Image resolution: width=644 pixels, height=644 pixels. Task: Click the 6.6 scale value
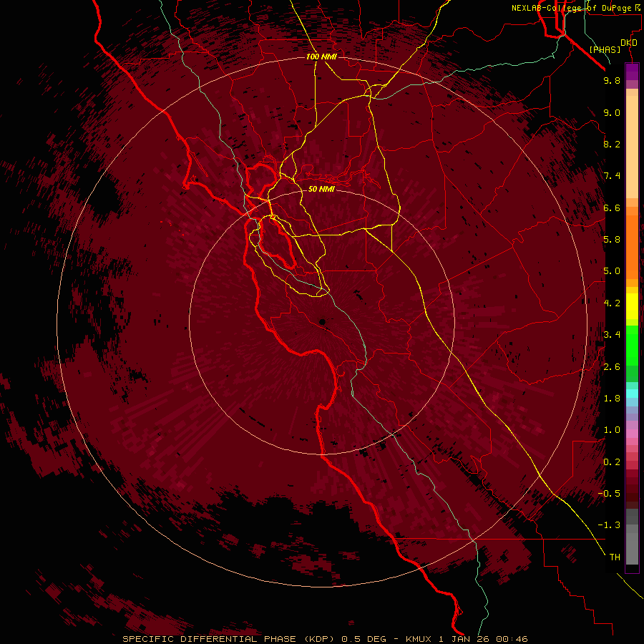coord(612,208)
